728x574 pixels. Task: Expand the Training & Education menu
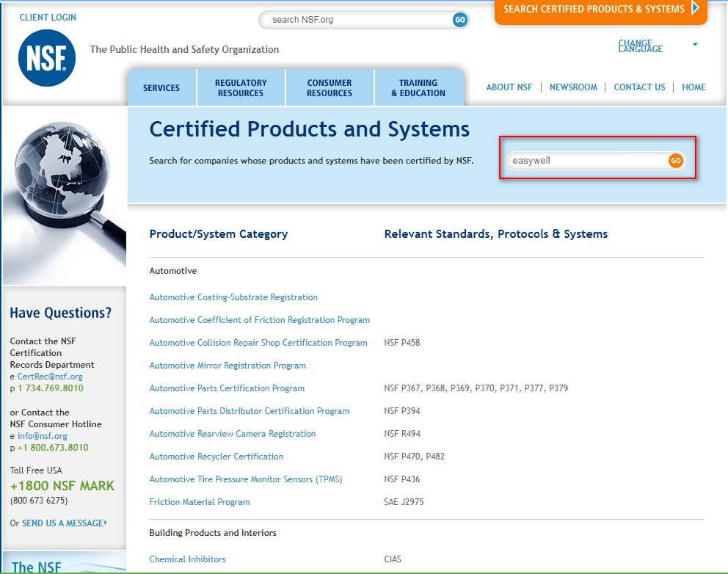[x=418, y=88]
